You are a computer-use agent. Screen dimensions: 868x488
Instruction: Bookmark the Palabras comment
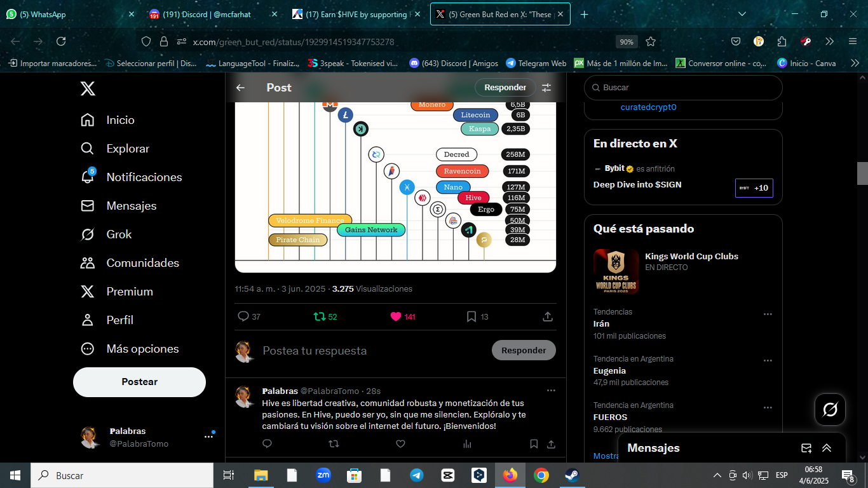click(534, 444)
